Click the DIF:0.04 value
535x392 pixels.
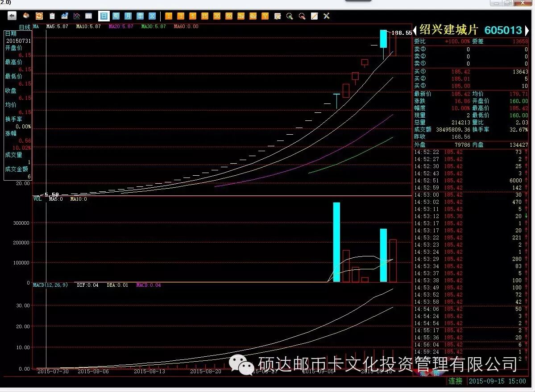point(88,285)
